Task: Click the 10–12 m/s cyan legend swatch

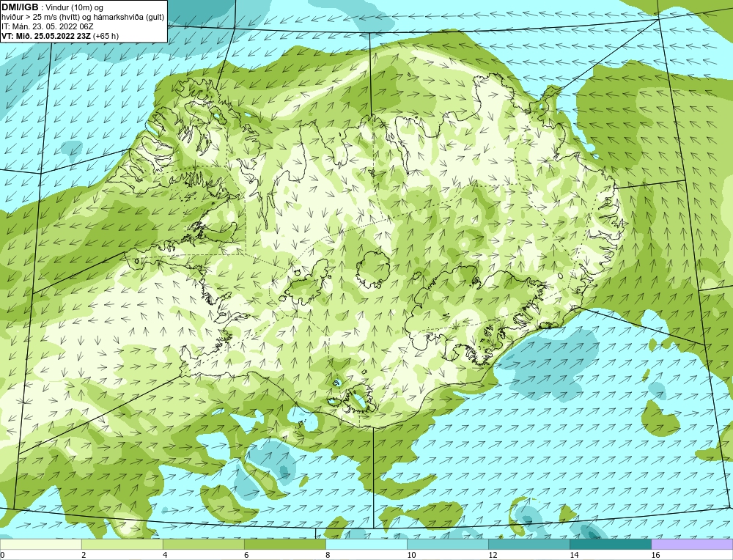Action: (447, 544)
